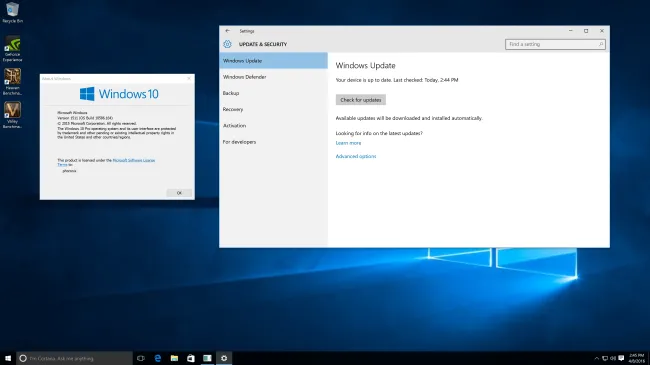Open the GeForce Experience desktop icon
The width and height of the screenshot is (650, 365).
(x=12, y=49)
